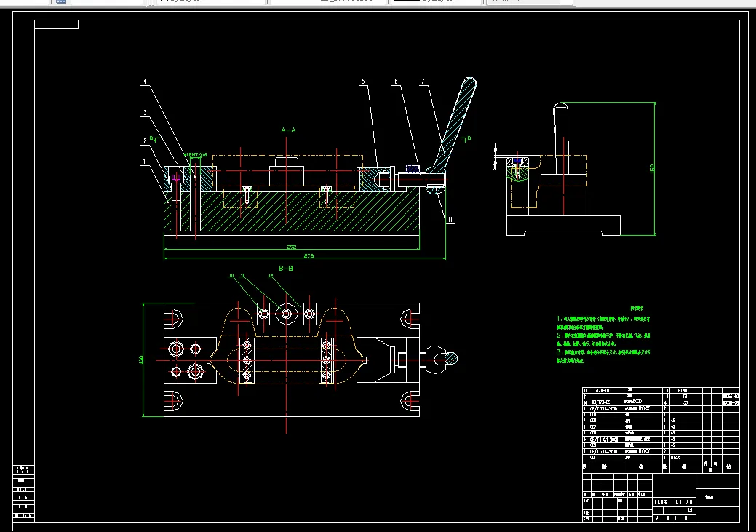Select part callout number 4
The height and width of the screenshot is (532, 756).
click(x=145, y=82)
